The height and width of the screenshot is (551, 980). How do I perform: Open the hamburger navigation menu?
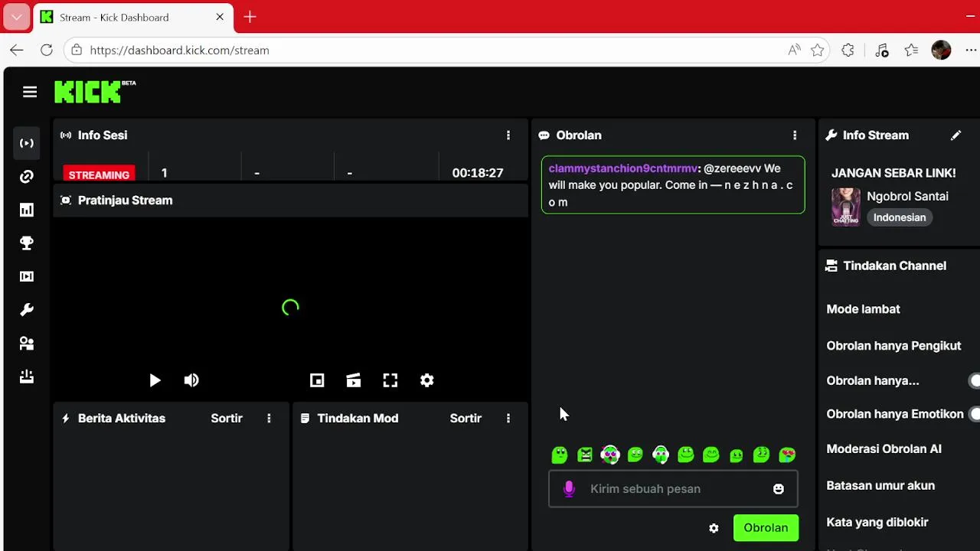point(30,92)
